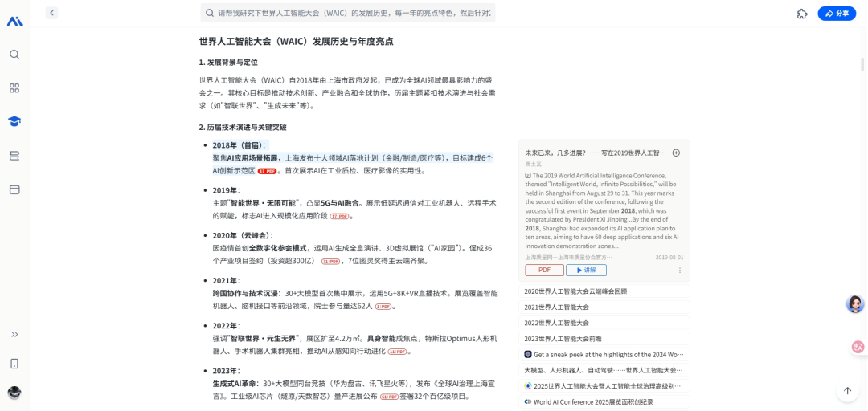Click the 2021年 heading text
Screen dimensions: 868x411
[226, 280]
